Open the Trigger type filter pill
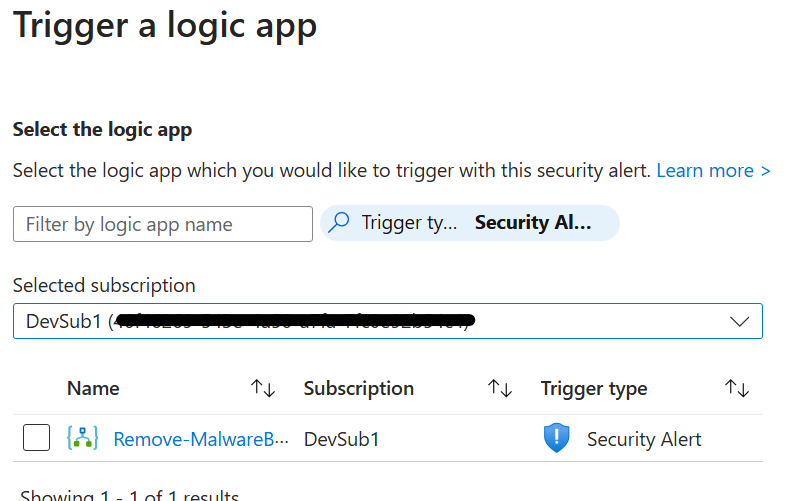793x501 pixels. point(470,223)
